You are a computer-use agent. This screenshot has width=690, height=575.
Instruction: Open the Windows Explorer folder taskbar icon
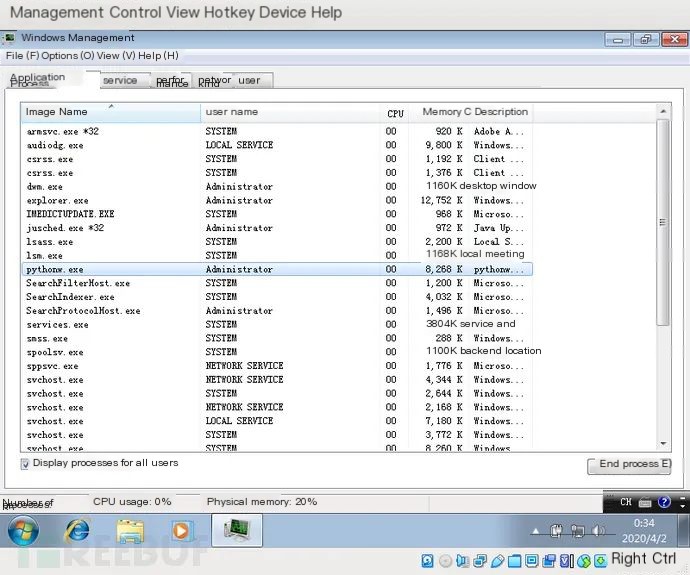click(130, 531)
